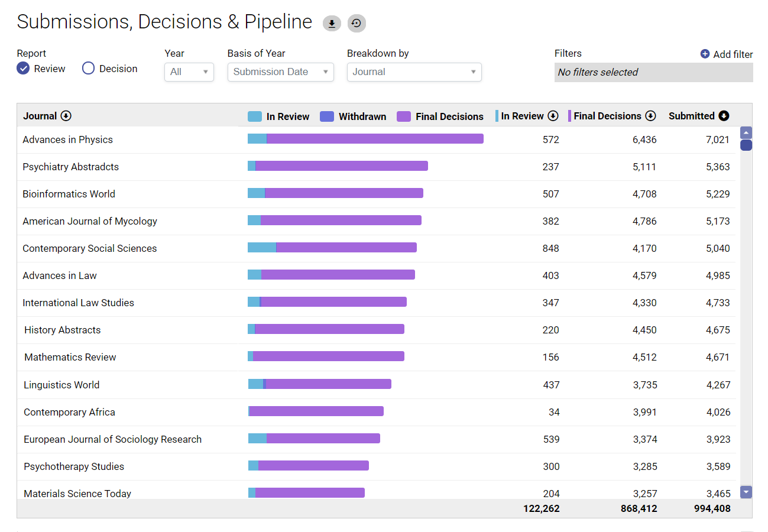Screen dimensions: 768x532
Task: Sort by Journal column arrow icon
Action: [x=66, y=116]
